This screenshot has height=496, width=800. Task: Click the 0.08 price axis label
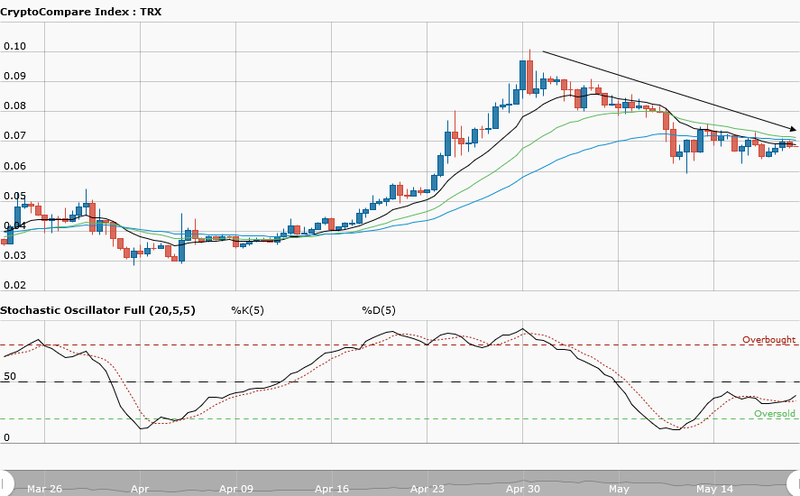click(x=14, y=106)
